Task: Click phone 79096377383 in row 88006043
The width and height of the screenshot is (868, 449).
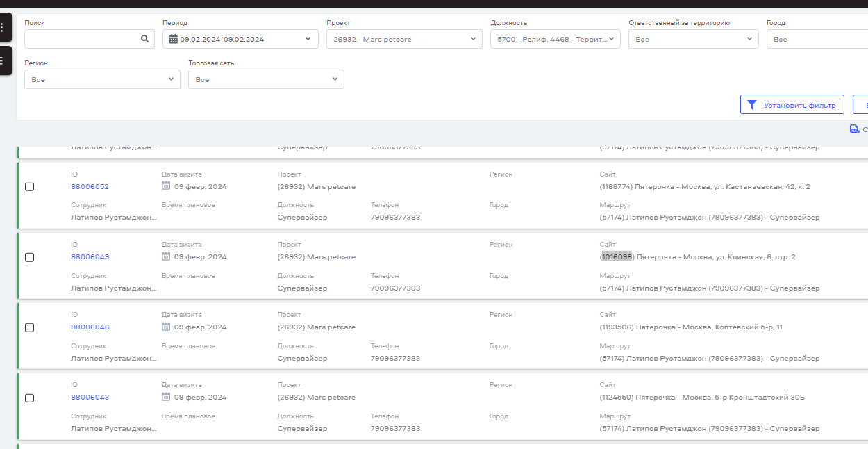Action: [x=395, y=428]
